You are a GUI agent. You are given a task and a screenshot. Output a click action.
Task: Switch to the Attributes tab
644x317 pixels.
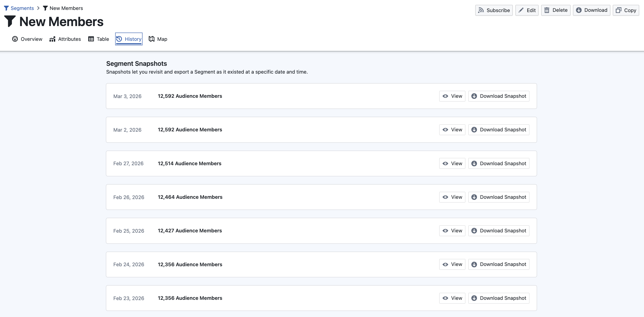(65, 39)
